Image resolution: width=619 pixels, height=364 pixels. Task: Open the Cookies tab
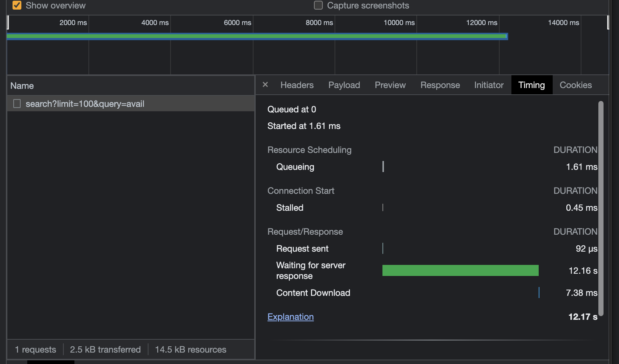coord(576,85)
